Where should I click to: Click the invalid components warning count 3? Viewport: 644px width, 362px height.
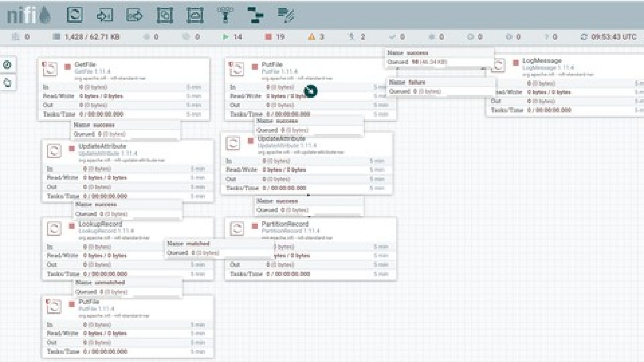316,37
